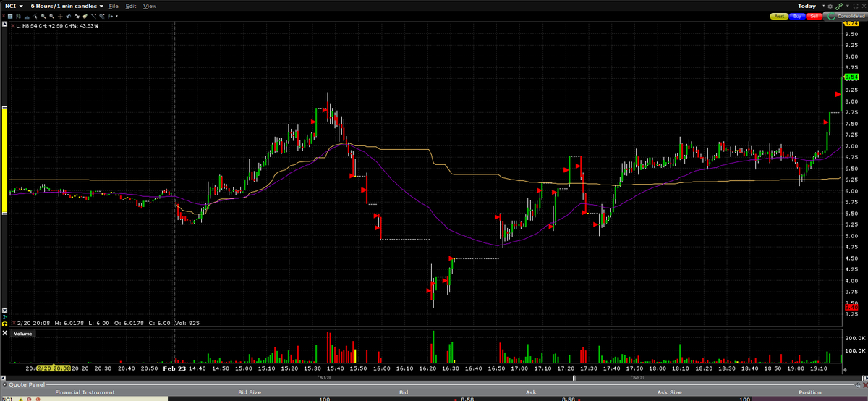
Task: Select the pointer cursor tool icon
Action: [35, 17]
